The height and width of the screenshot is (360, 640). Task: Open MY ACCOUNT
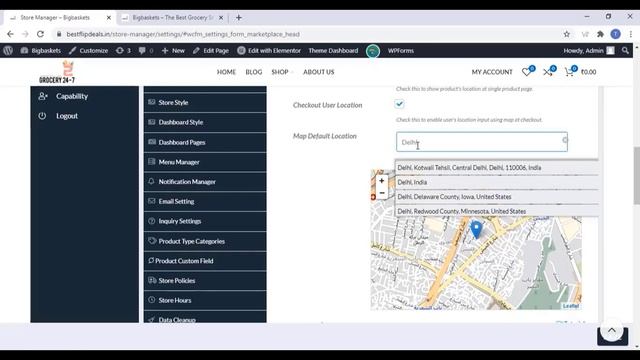[492, 72]
